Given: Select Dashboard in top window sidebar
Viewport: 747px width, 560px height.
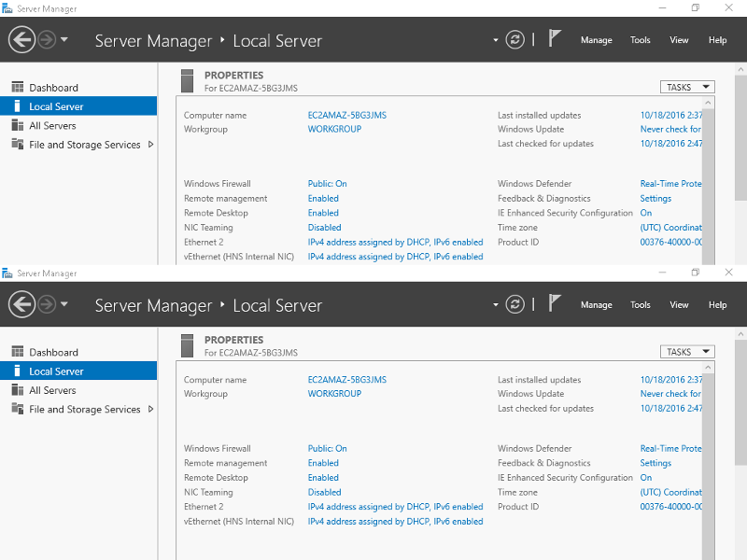Looking at the screenshot, I should pos(78,88).
